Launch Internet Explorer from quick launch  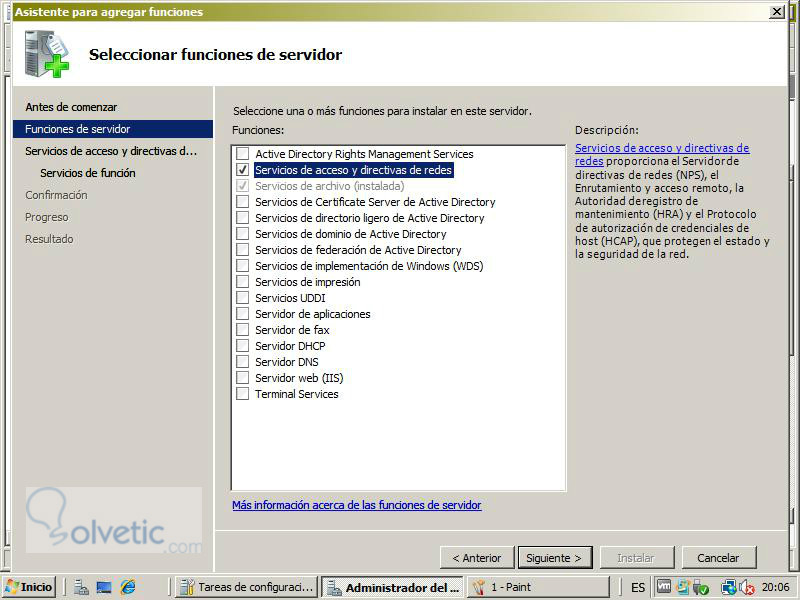(128, 588)
